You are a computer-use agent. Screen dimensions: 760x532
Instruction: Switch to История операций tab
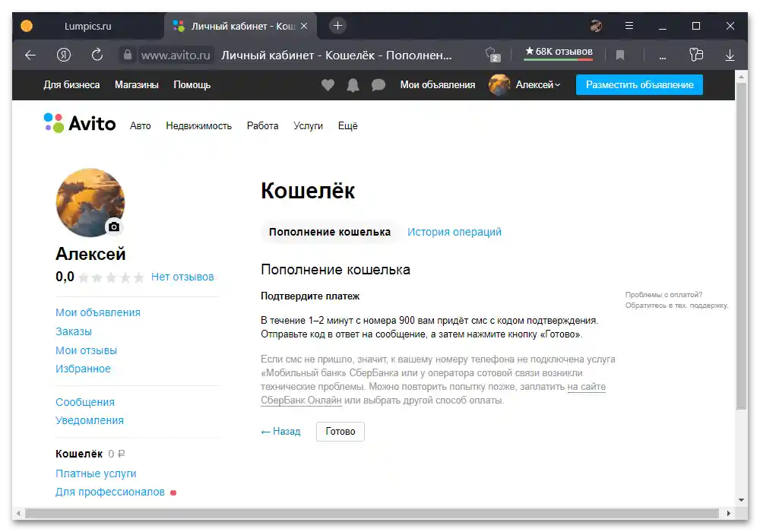click(454, 232)
